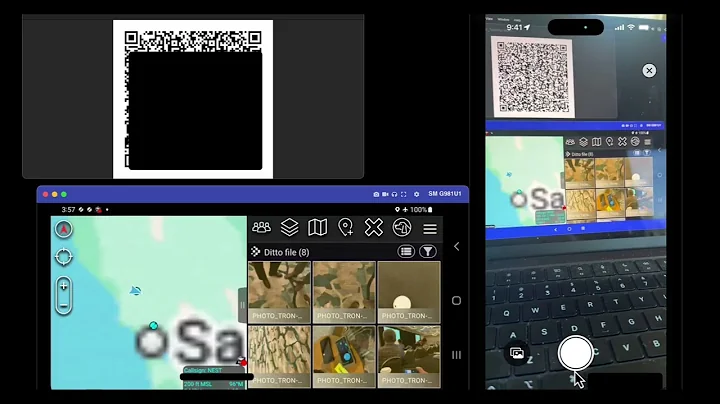This screenshot has height=404, width=720.
Task: Toggle fullscreen in mirror window titlebar
Action: (404, 194)
